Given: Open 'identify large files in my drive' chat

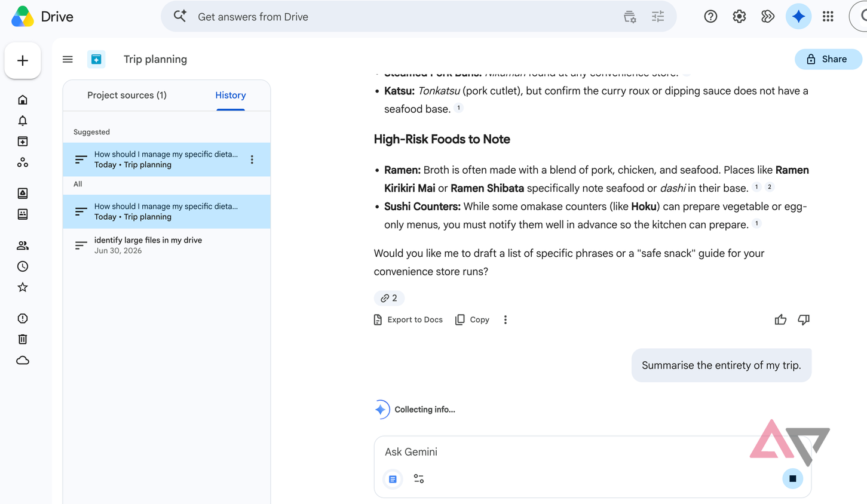Looking at the screenshot, I should 167,245.
